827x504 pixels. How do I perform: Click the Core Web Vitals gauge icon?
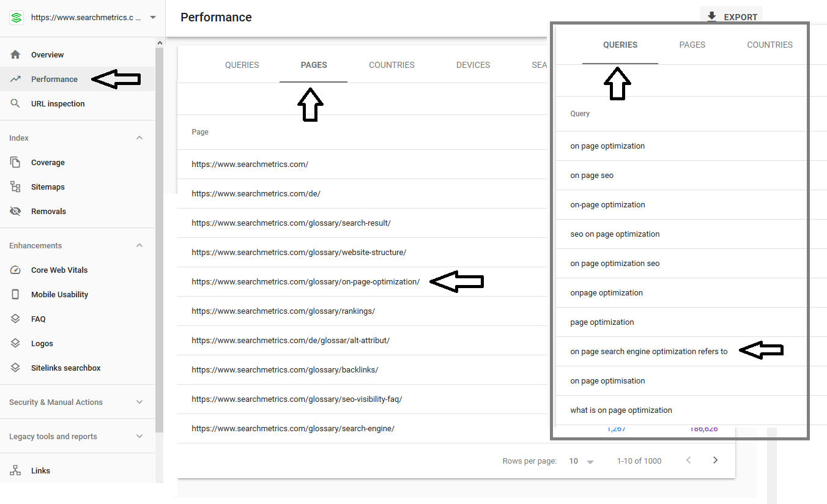(16, 270)
